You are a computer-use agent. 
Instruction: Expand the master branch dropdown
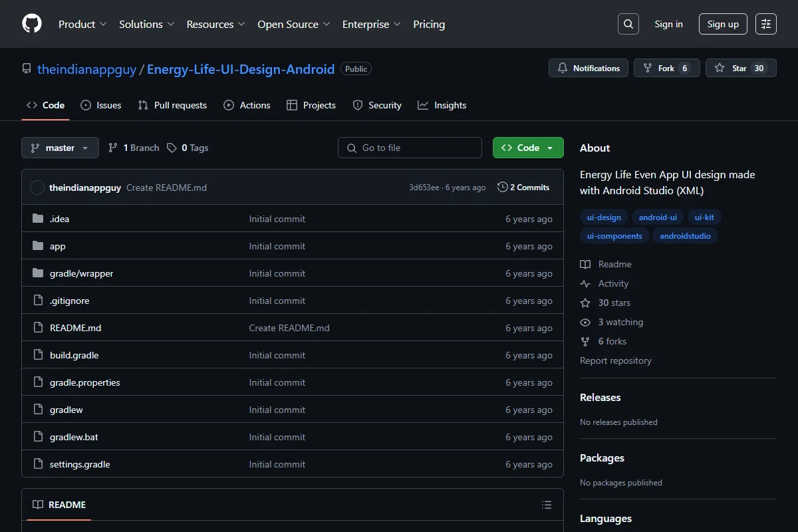click(60, 148)
